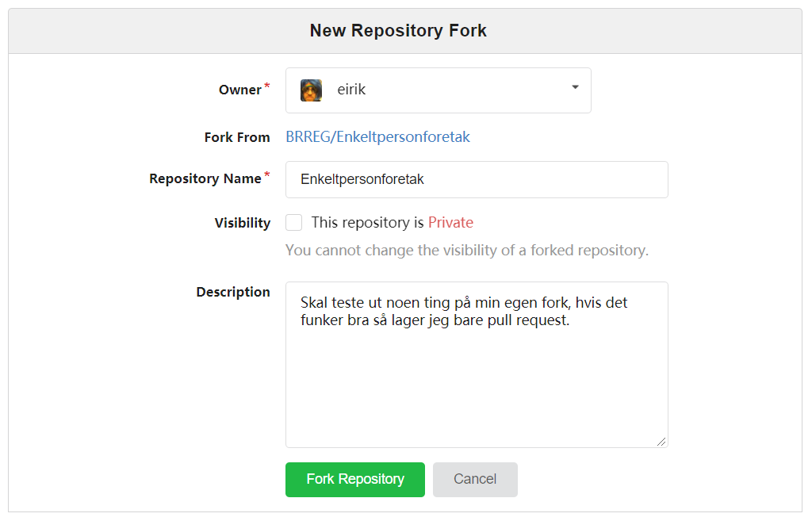The image size is (812, 521).
Task: Click the red 'Private' word
Action: (x=450, y=223)
